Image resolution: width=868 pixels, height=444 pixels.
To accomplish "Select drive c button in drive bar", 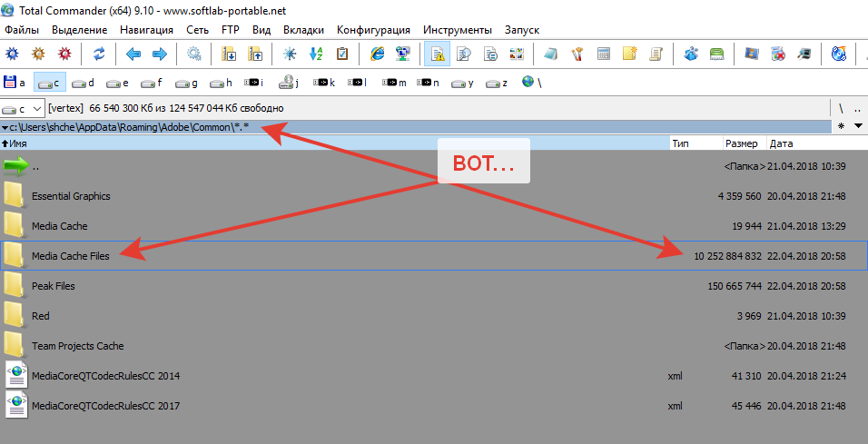I will 50,83.
